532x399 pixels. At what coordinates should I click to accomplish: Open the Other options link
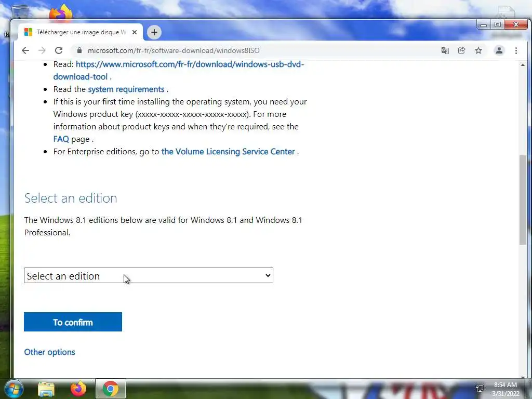point(49,352)
